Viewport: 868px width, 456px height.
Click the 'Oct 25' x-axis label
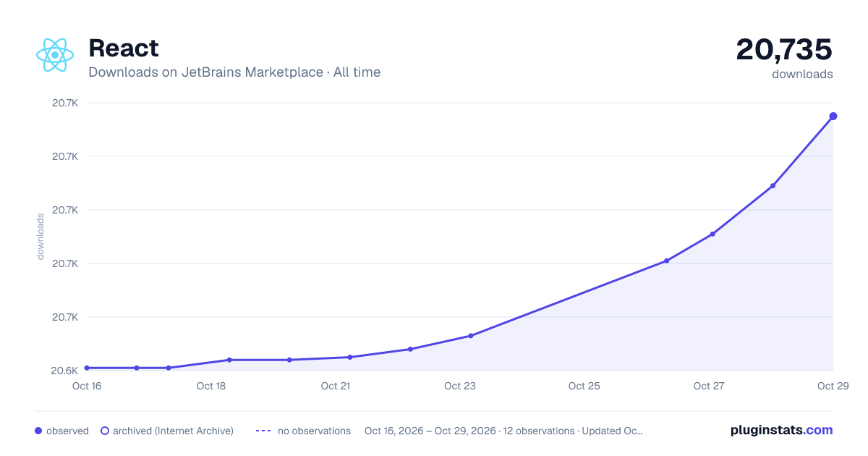584,386
